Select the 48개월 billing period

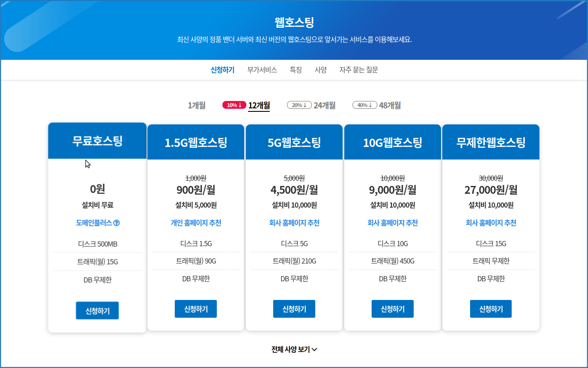(x=390, y=105)
